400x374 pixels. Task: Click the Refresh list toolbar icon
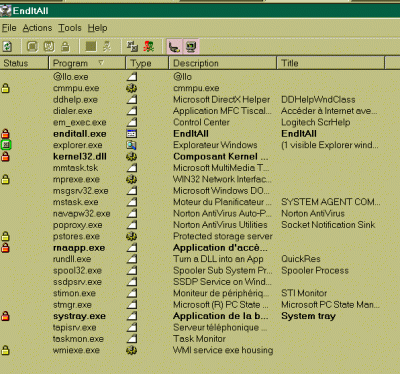7,47
